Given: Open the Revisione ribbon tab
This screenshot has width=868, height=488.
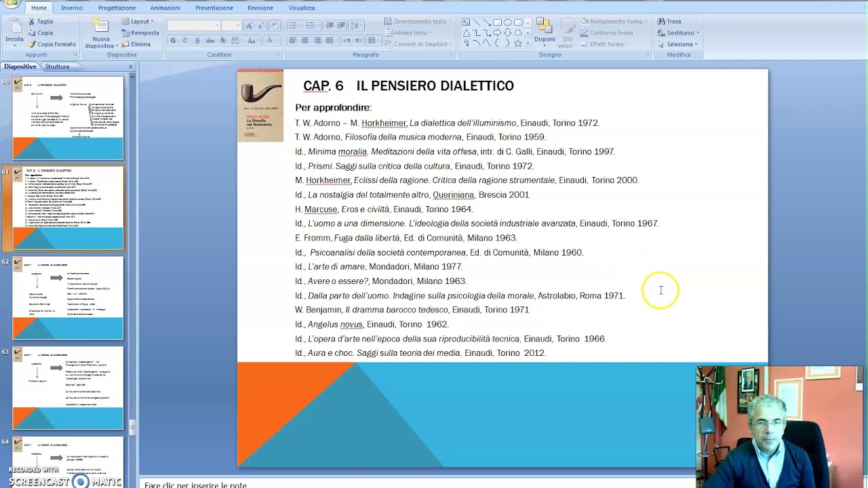Looking at the screenshot, I should (x=260, y=7).
